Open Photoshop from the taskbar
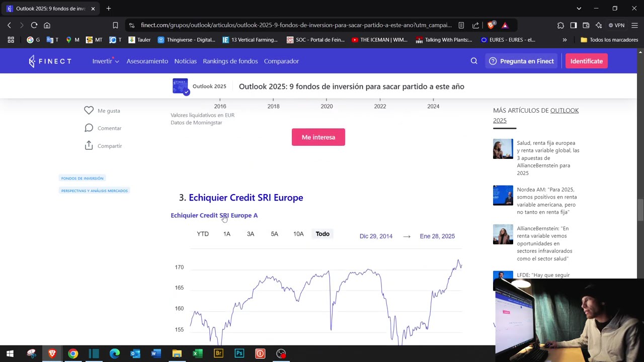 (239, 353)
